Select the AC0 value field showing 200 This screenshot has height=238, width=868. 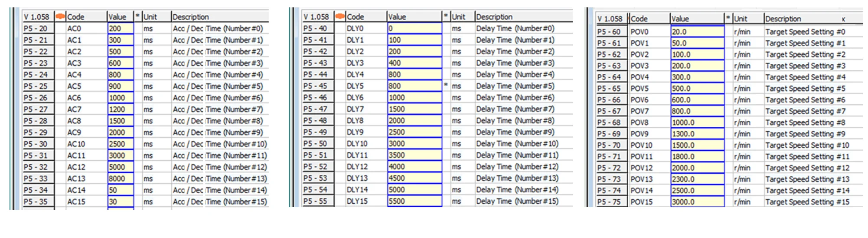coord(120,29)
